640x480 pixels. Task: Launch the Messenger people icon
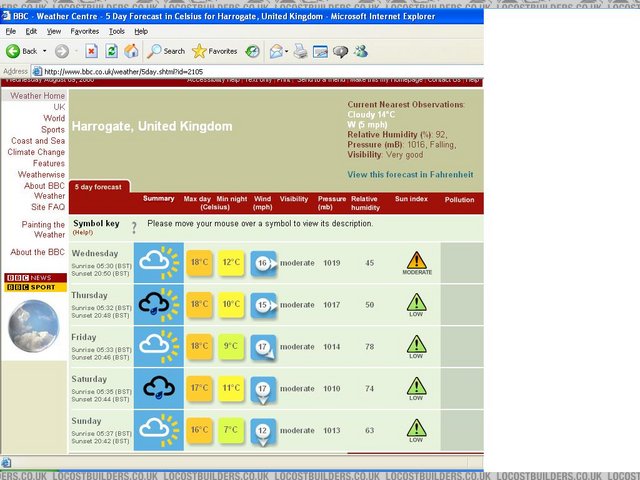coord(361,51)
